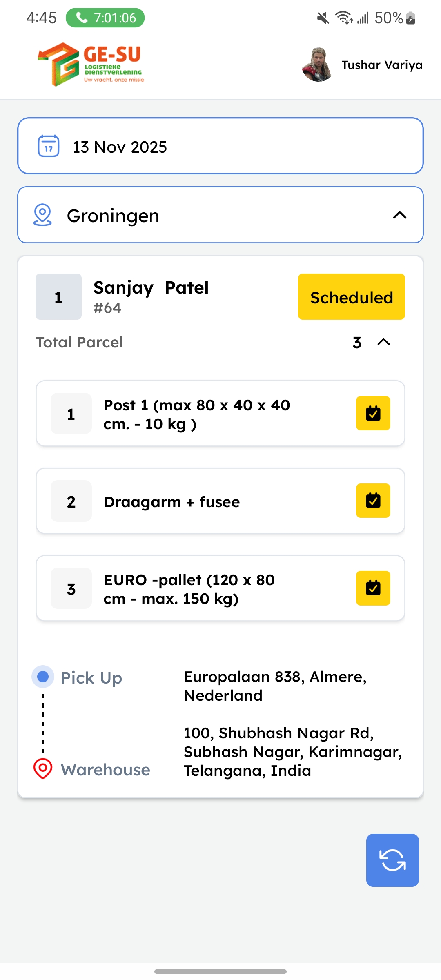Toggle scheduled check for Post 1 parcel

[373, 413]
